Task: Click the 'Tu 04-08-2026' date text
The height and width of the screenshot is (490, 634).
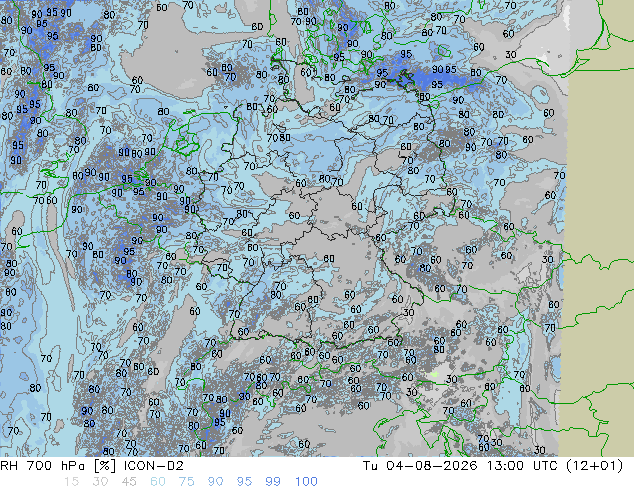Action: pyautogui.click(x=420, y=466)
